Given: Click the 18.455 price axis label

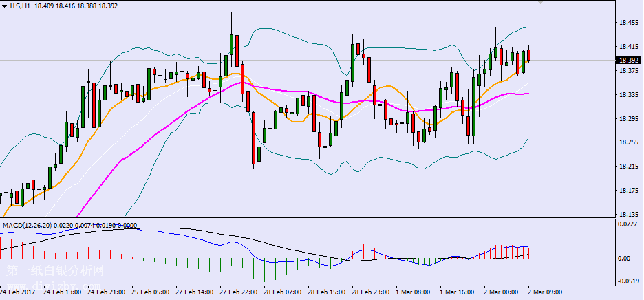Looking at the screenshot, I should (x=627, y=23).
